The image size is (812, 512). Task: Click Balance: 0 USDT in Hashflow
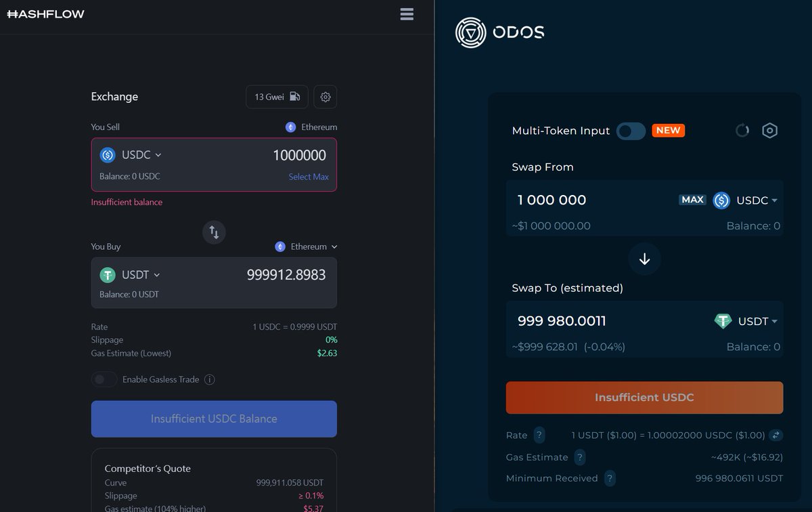129,295
